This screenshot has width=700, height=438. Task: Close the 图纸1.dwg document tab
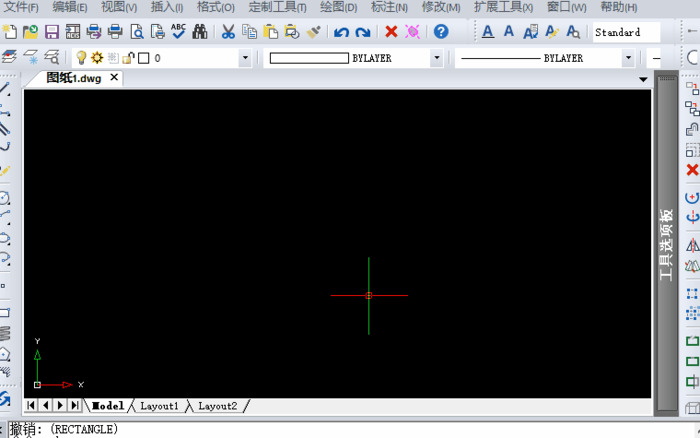coord(114,77)
